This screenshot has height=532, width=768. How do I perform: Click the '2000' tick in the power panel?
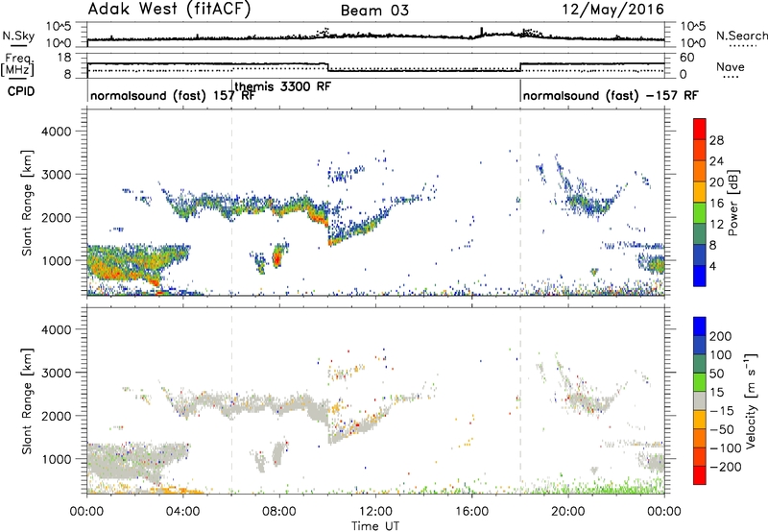(x=56, y=217)
